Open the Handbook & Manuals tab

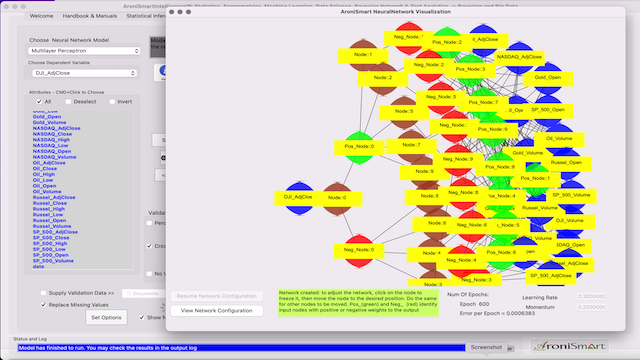tap(89, 16)
